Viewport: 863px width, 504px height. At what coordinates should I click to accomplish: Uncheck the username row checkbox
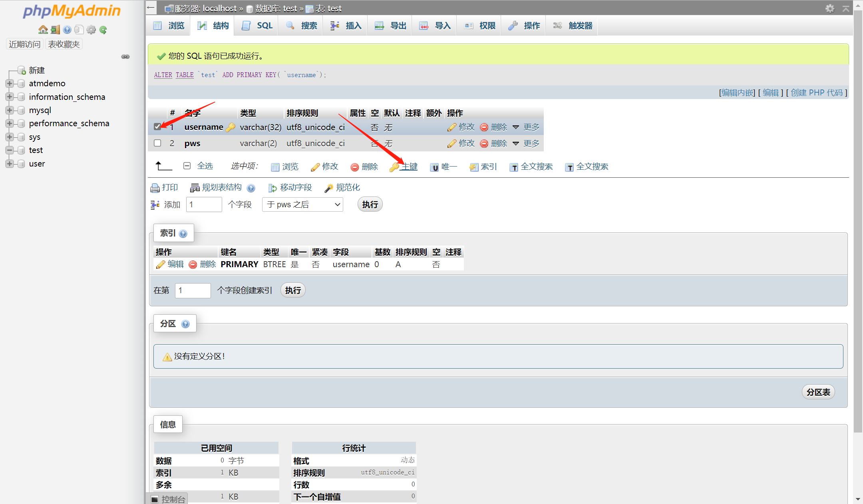coord(157,127)
